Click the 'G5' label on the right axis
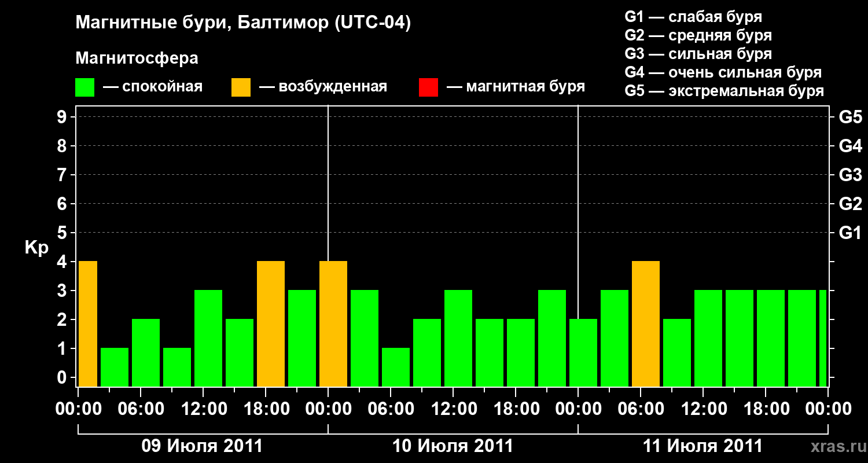This screenshot has width=868, height=463. pos(850,117)
